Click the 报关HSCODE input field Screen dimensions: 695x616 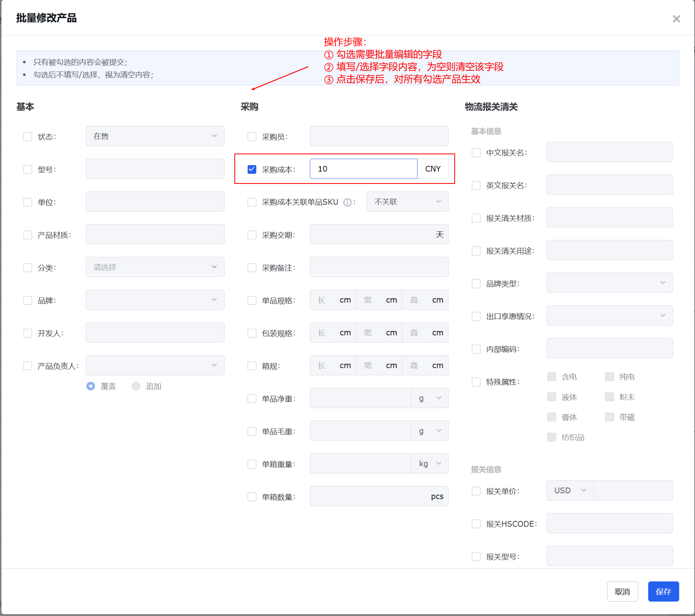pyautogui.click(x=609, y=524)
